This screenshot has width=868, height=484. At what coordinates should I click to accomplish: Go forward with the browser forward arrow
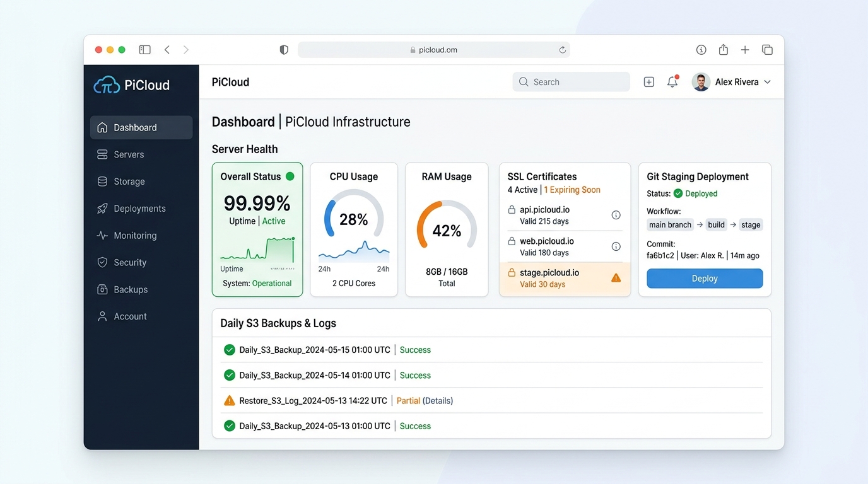[186, 50]
